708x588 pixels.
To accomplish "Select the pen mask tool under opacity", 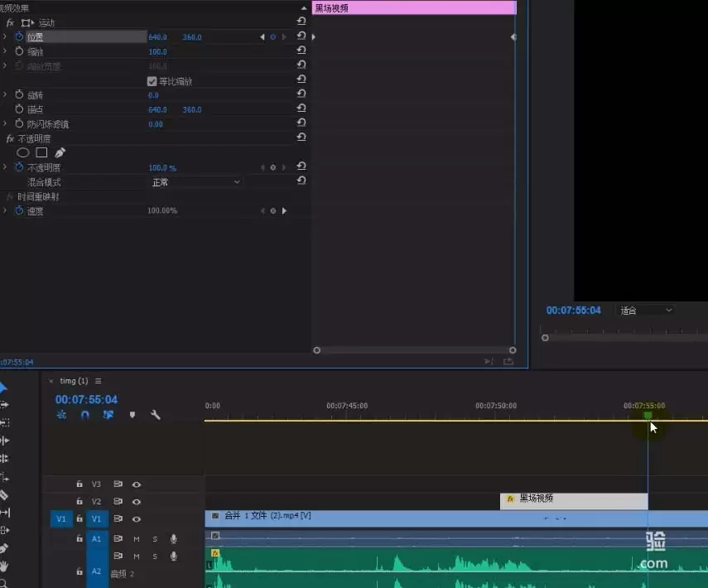I will point(60,153).
